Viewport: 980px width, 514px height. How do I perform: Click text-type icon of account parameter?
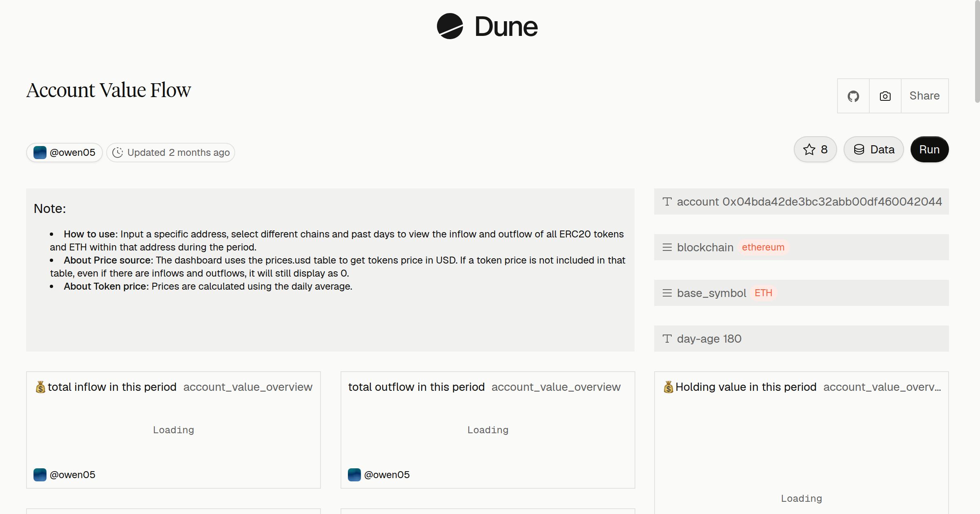[667, 202]
